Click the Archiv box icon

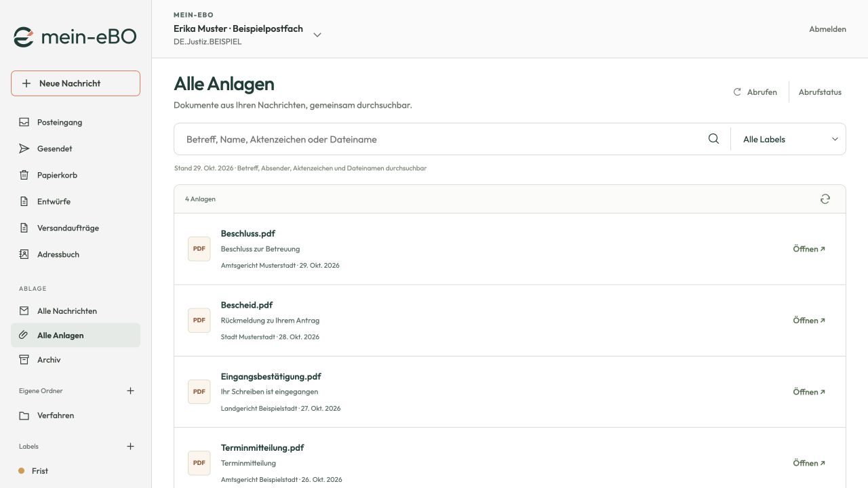[24, 360]
